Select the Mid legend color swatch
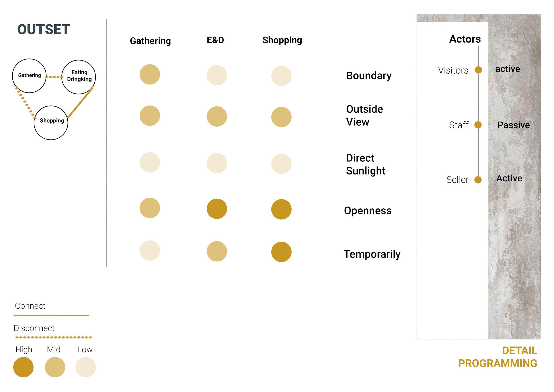This screenshot has height=392, width=554. coord(55,367)
